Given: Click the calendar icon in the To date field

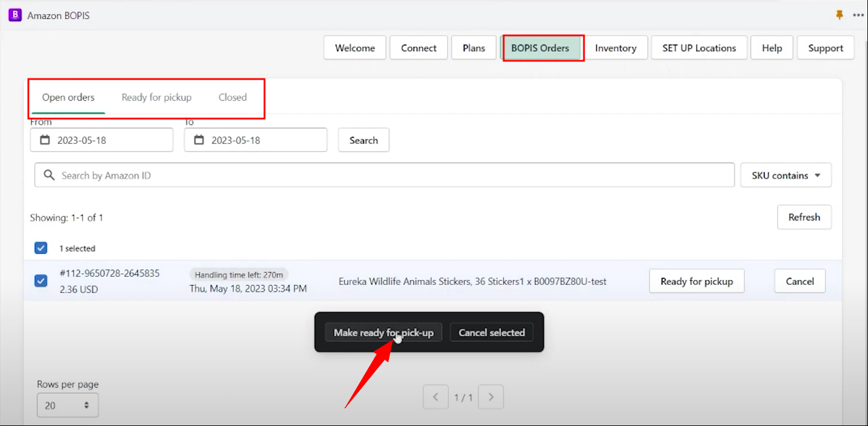Looking at the screenshot, I should click(199, 140).
